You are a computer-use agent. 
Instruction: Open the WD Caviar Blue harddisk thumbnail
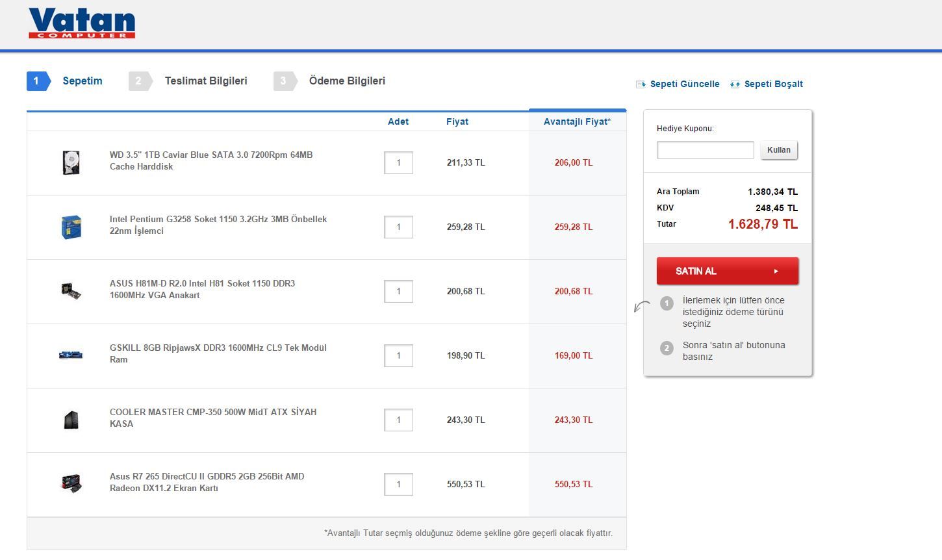[x=71, y=162]
